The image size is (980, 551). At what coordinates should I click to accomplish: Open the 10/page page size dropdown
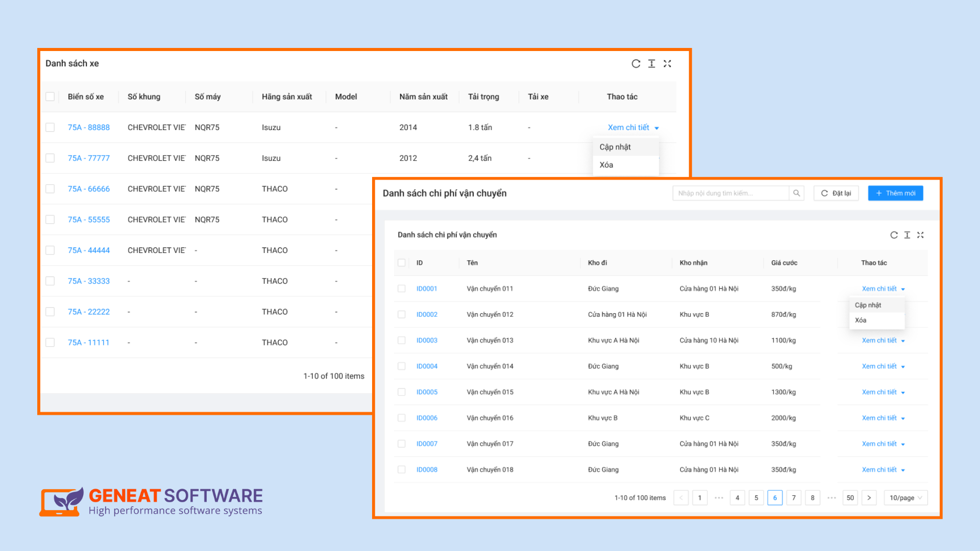[905, 498]
